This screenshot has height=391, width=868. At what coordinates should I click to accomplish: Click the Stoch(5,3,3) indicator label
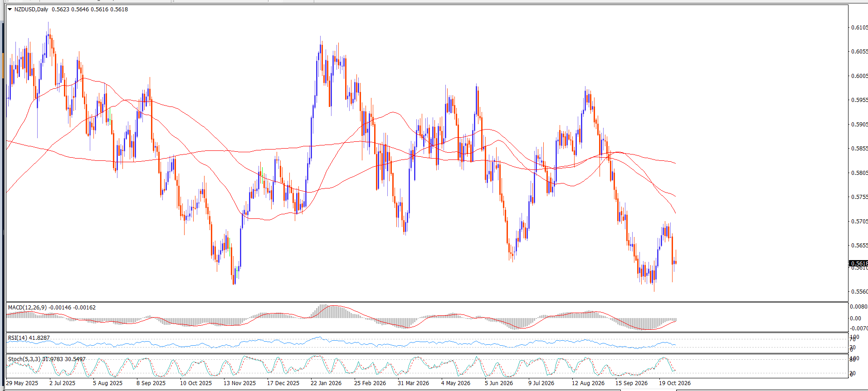point(24,359)
